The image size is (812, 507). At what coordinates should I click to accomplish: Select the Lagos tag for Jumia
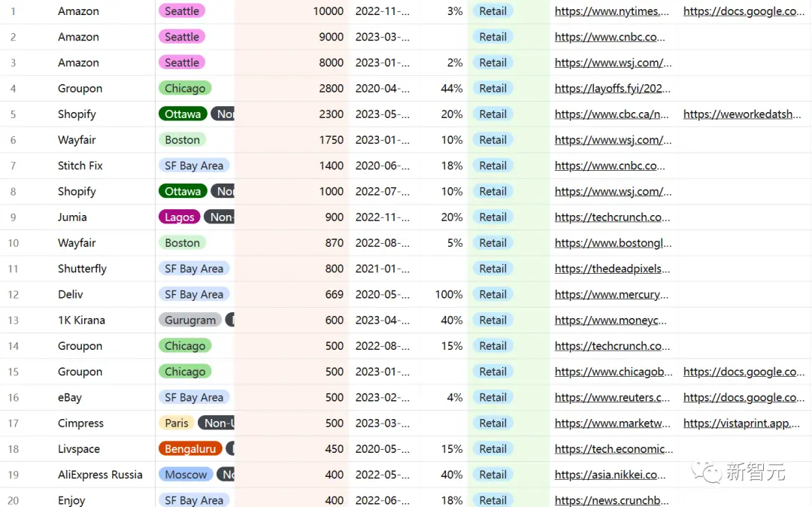click(x=179, y=217)
